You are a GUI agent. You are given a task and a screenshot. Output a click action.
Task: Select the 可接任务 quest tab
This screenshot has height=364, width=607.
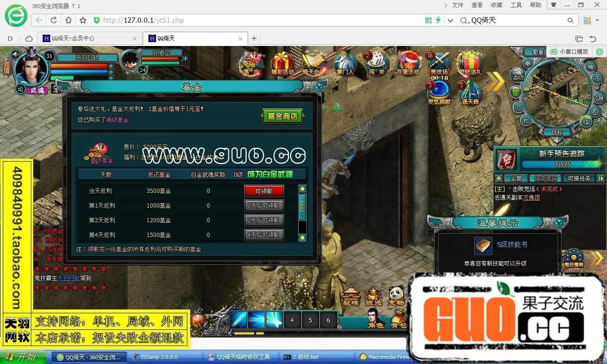pyautogui.click(x=579, y=179)
